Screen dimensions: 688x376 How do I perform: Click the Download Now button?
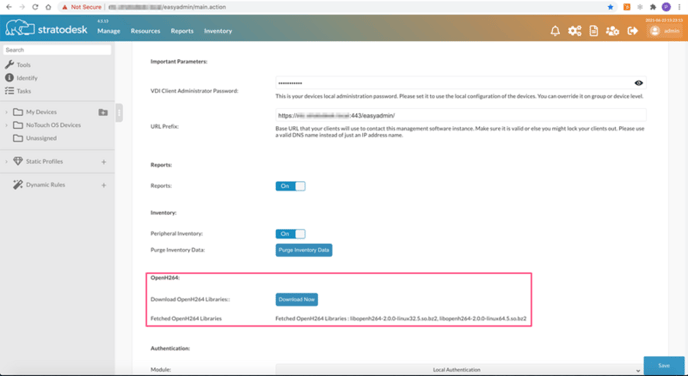297,300
